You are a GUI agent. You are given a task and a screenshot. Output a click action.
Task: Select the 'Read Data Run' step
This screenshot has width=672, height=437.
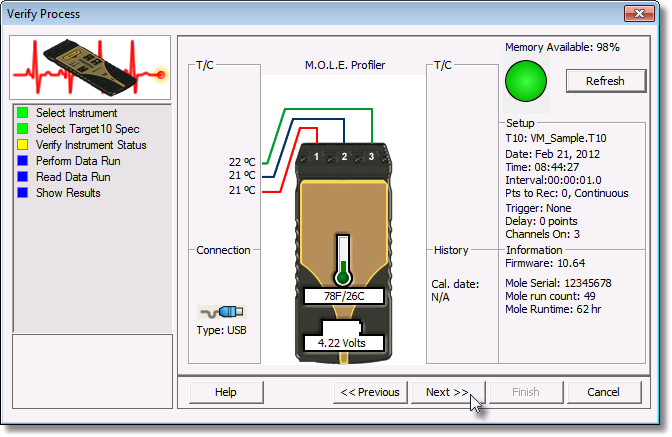[x=73, y=177]
